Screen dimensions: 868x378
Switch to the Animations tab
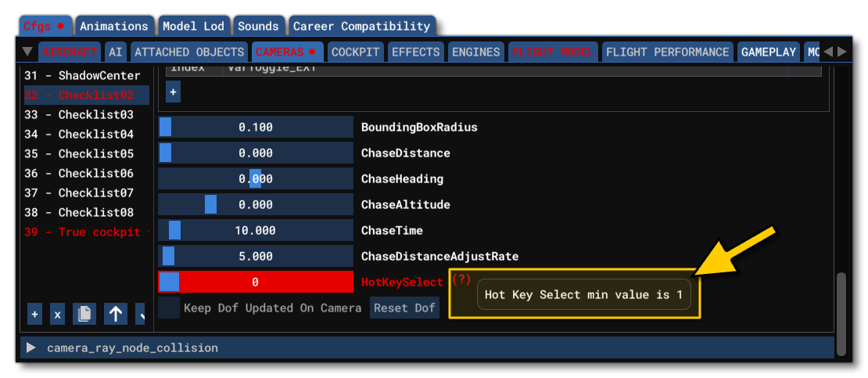[x=114, y=26]
